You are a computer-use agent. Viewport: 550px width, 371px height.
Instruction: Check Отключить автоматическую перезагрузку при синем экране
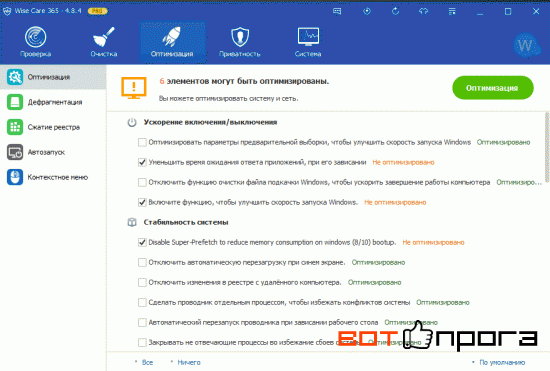click(x=142, y=262)
